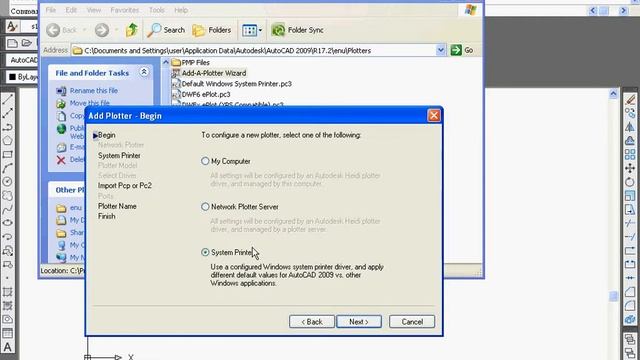Close the Add Plotter dialog
The height and width of the screenshot is (360, 640).
click(x=434, y=116)
